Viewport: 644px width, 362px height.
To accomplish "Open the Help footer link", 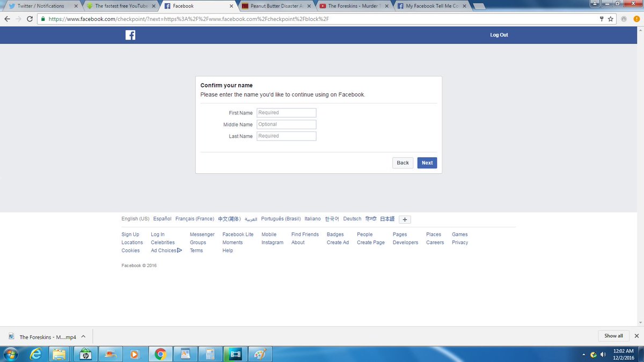I will [228, 250].
